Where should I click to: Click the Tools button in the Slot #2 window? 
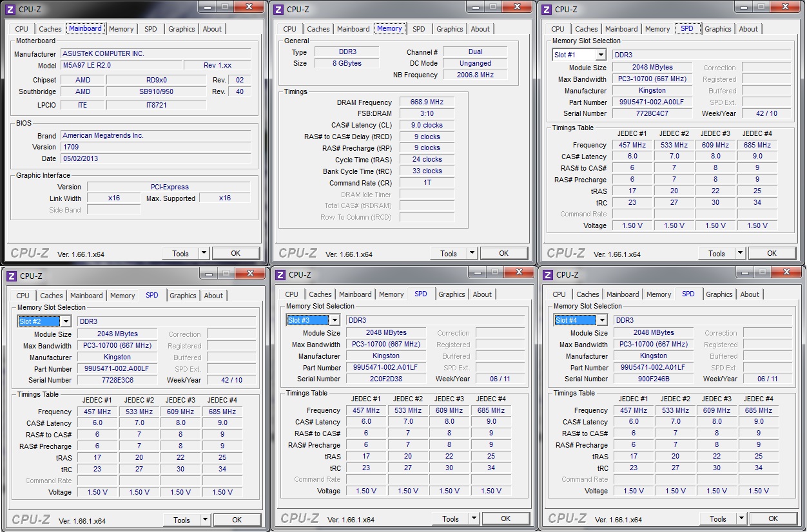(x=182, y=520)
